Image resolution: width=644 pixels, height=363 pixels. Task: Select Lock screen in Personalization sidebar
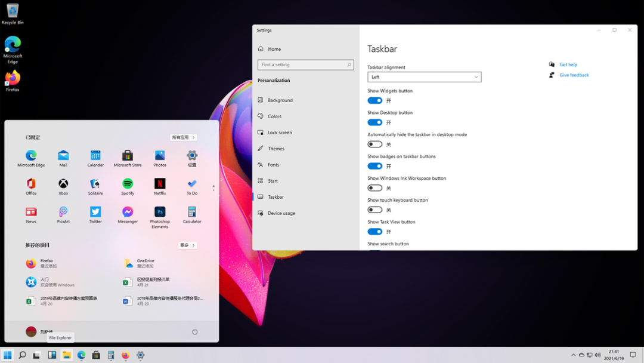(x=280, y=133)
